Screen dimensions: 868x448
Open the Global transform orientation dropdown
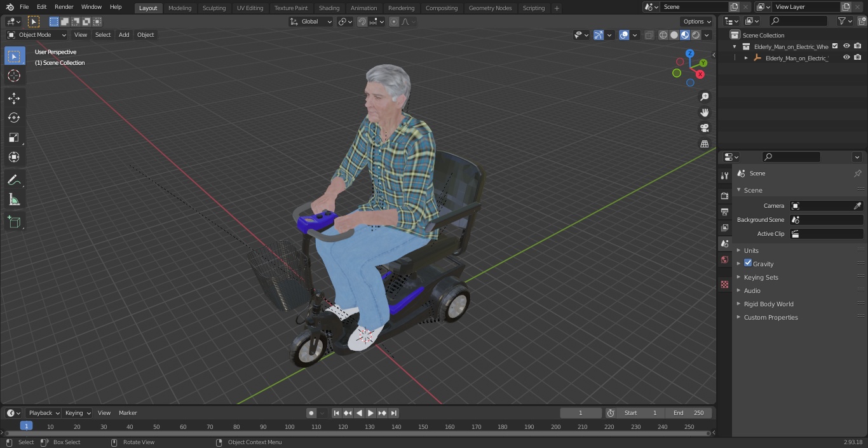point(311,22)
